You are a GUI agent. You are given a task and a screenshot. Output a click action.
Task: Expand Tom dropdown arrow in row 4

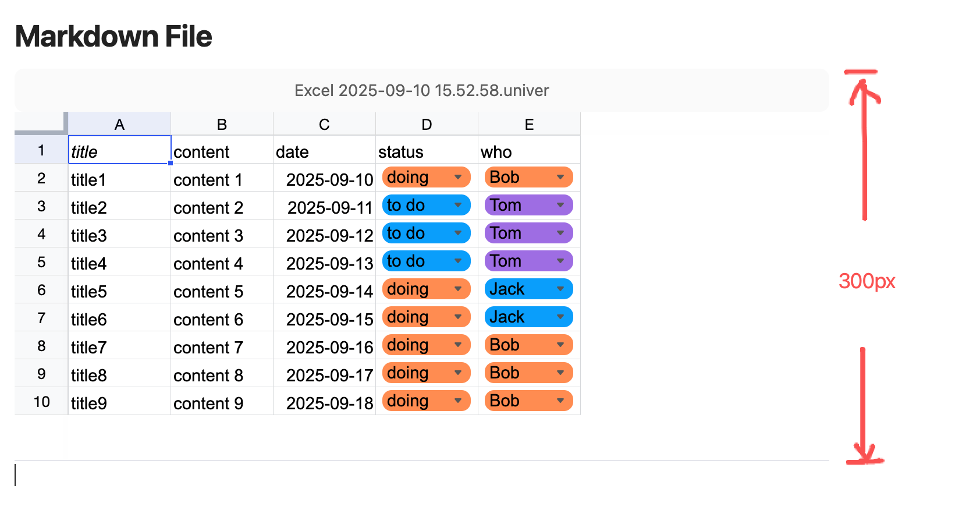560,233
